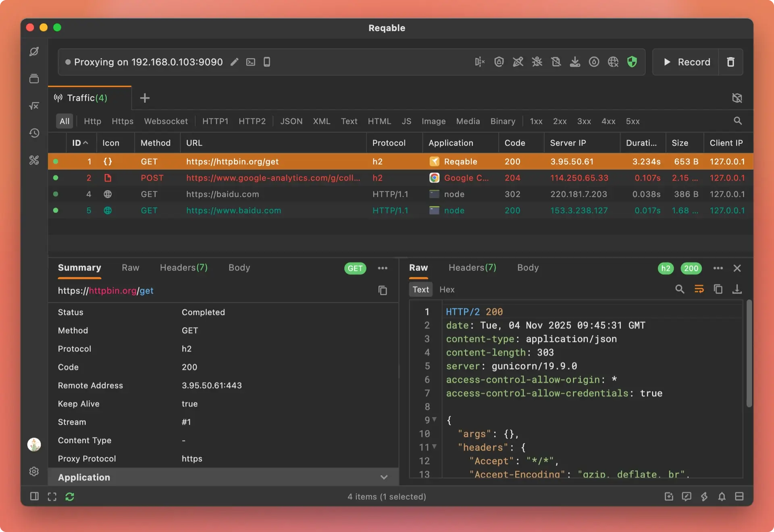Copy the request URL using the copy icon

(382, 291)
